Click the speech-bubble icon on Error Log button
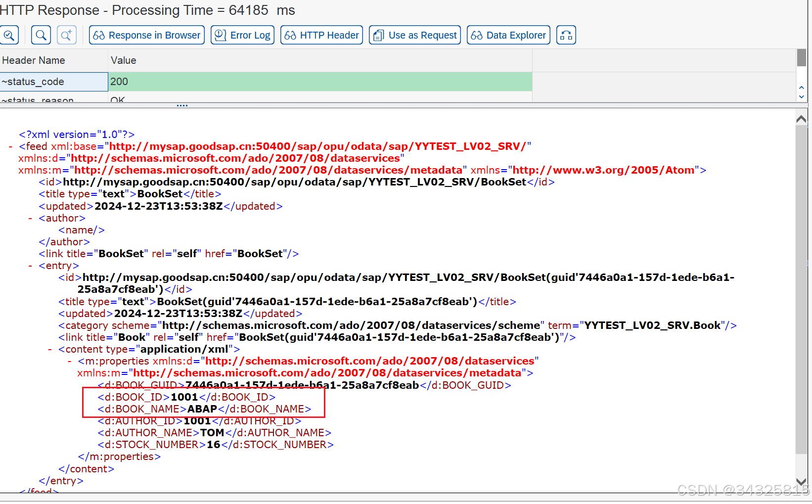812x504 pixels. [221, 35]
